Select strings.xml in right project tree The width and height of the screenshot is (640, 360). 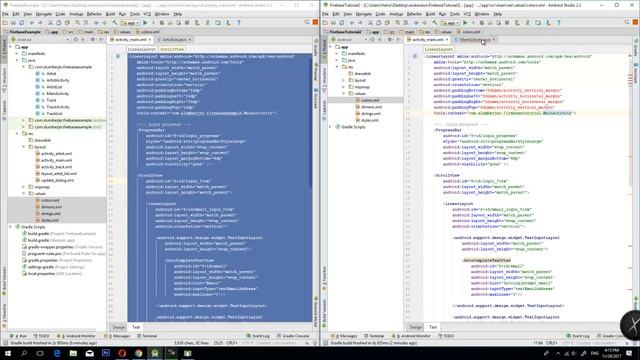371,113
